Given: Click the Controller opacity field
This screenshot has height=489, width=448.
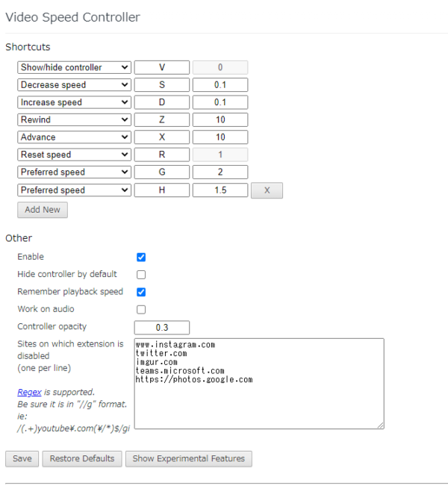Looking at the screenshot, I should tap(162, 327).
